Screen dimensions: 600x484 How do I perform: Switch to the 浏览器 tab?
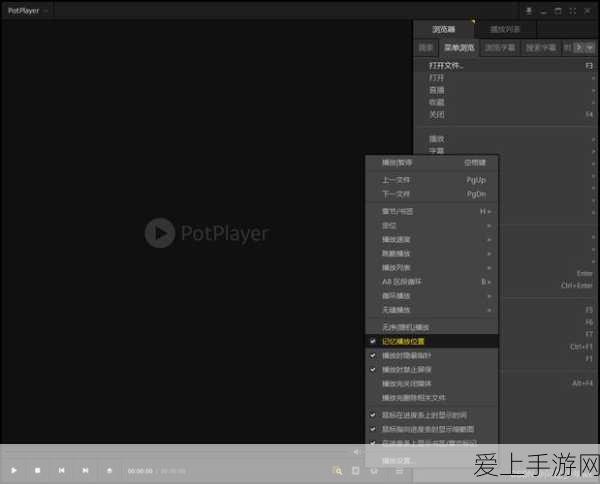pos(443,29)
